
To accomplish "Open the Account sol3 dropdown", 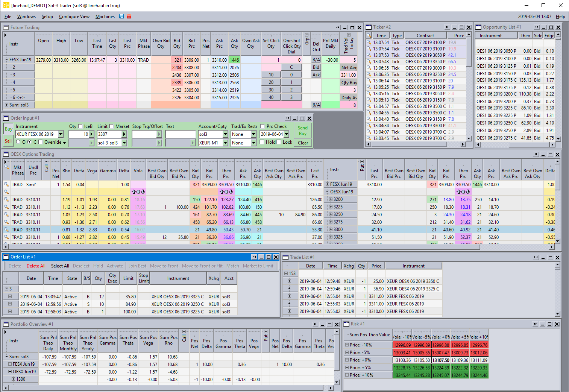I will pyautogui.click(x=225, y=134).
